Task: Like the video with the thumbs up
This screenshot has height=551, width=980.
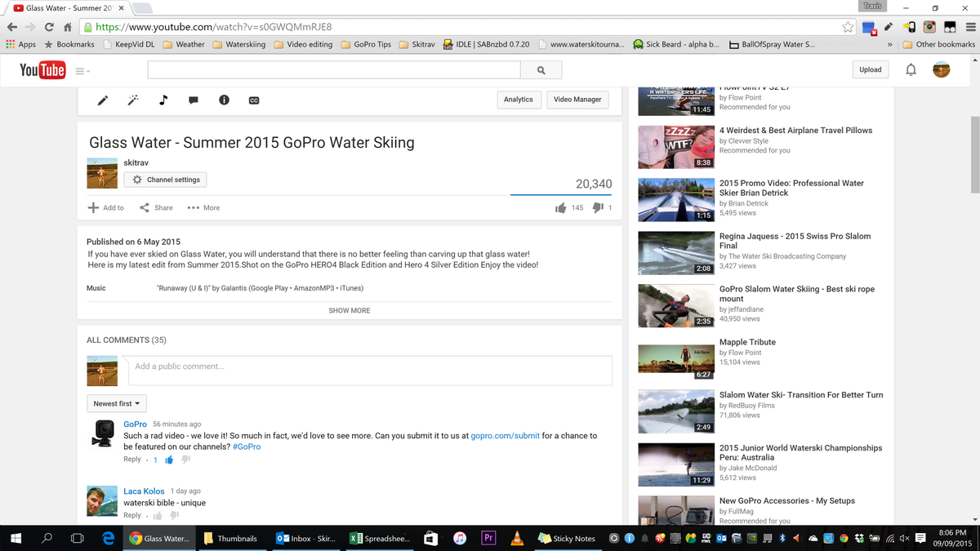Action: coord(562,207)
